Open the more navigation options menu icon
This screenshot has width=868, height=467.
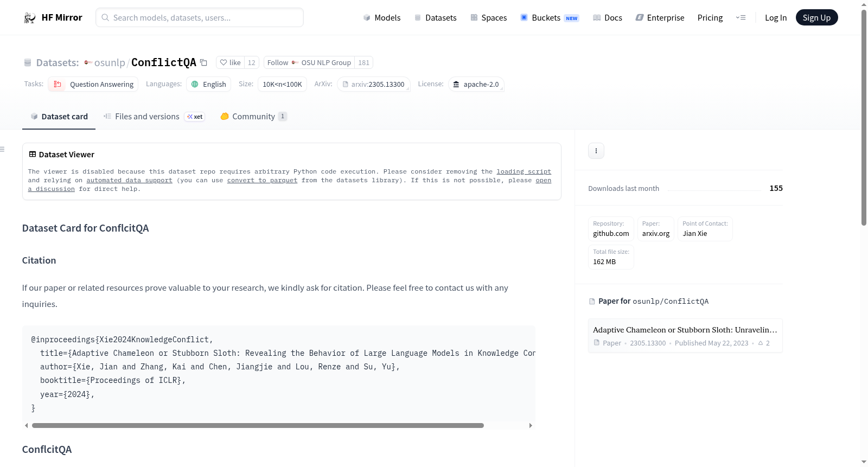741,18
